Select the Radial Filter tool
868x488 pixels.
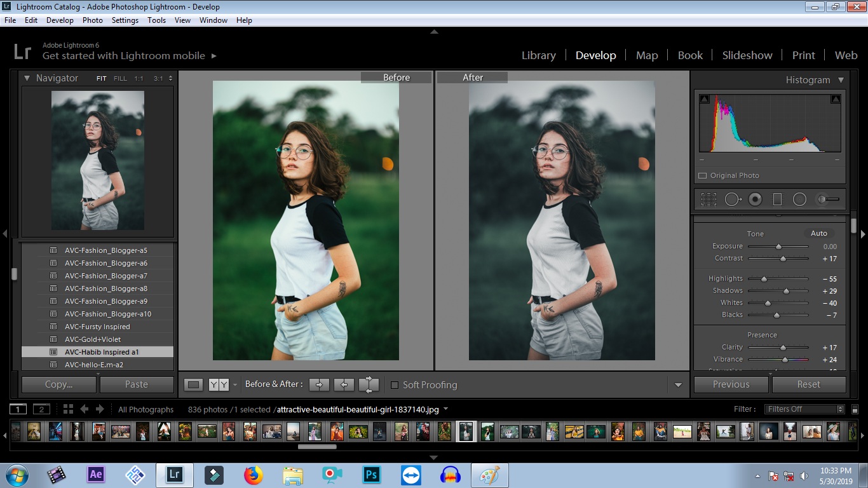[799, 200]
